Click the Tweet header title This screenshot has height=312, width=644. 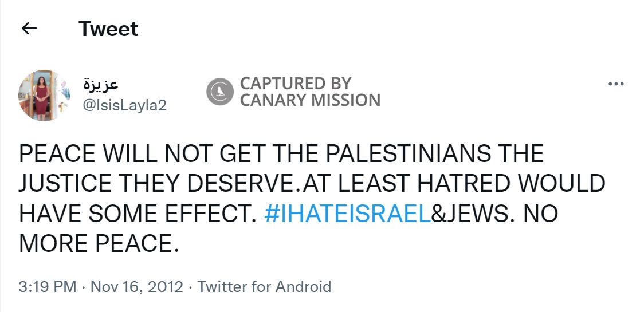coord(108,29)
